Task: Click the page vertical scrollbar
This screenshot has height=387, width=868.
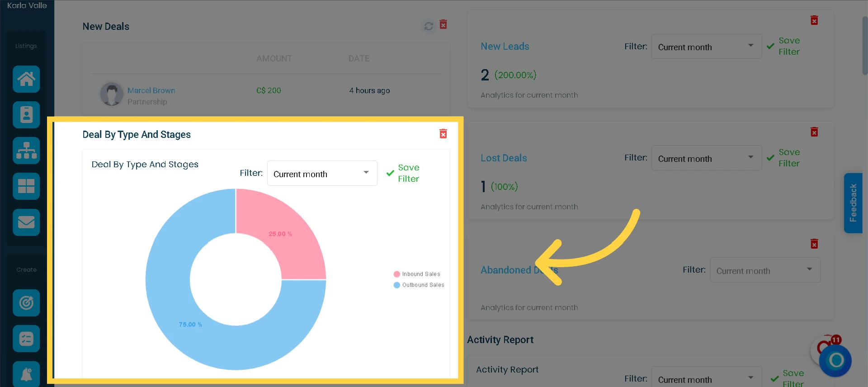Action: point(864,45)
